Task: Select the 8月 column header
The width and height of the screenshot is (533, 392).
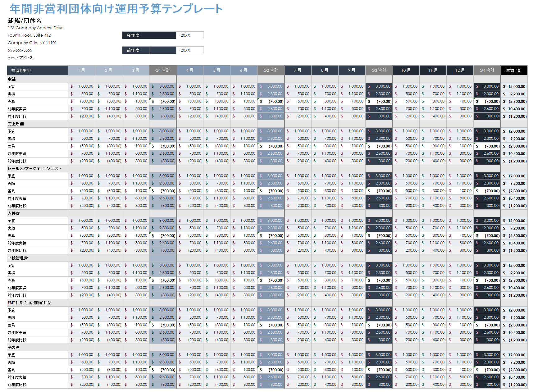Action: click(x=325, y=71)
